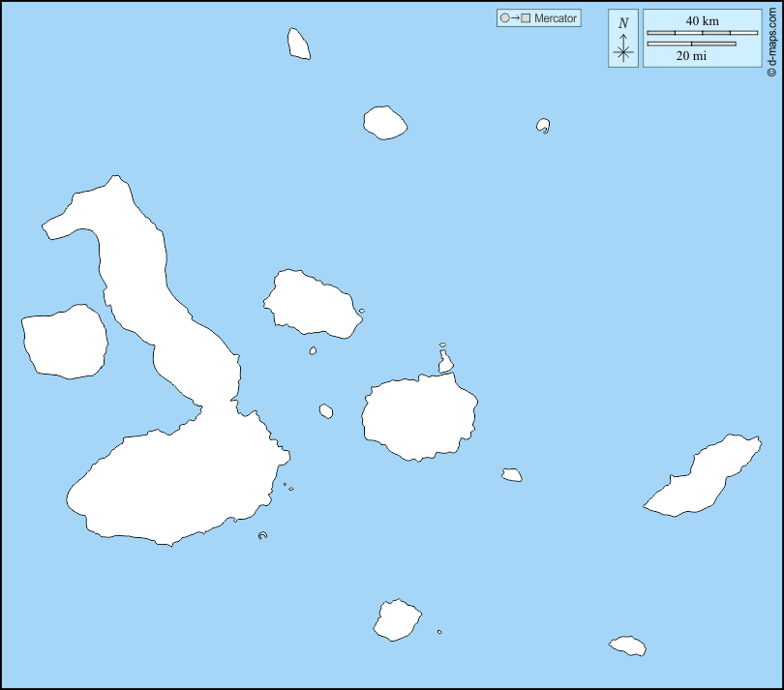Select the elongated easternmost island, San Cristóbal

(x=702, y=478)
